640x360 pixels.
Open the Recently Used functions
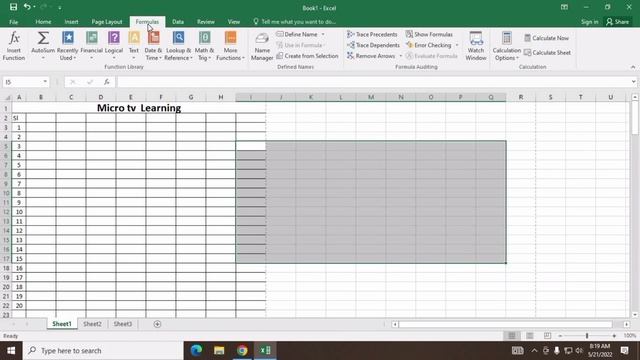coord(68,46)
